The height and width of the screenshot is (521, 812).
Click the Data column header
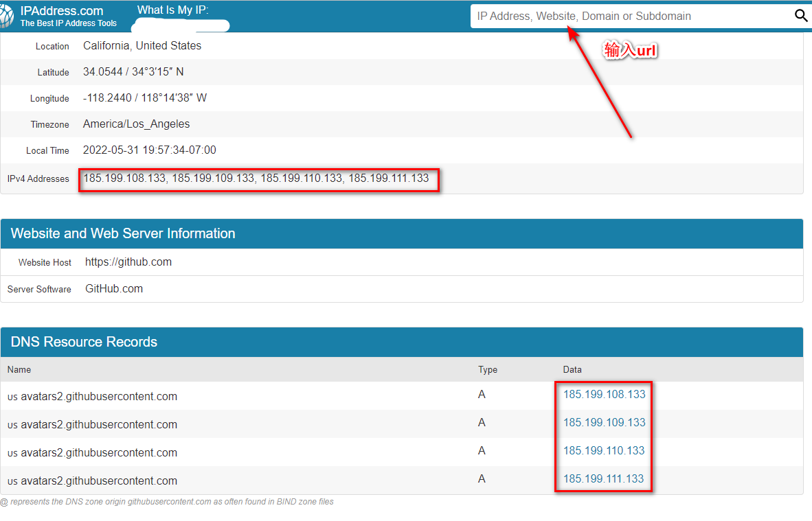point(572,369)
